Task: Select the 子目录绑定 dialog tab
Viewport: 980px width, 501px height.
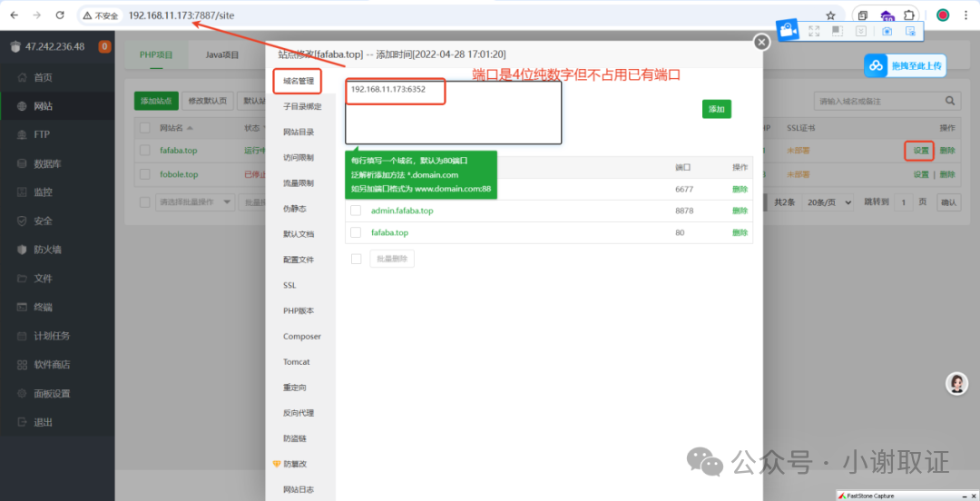Action: tap(302, 107)
